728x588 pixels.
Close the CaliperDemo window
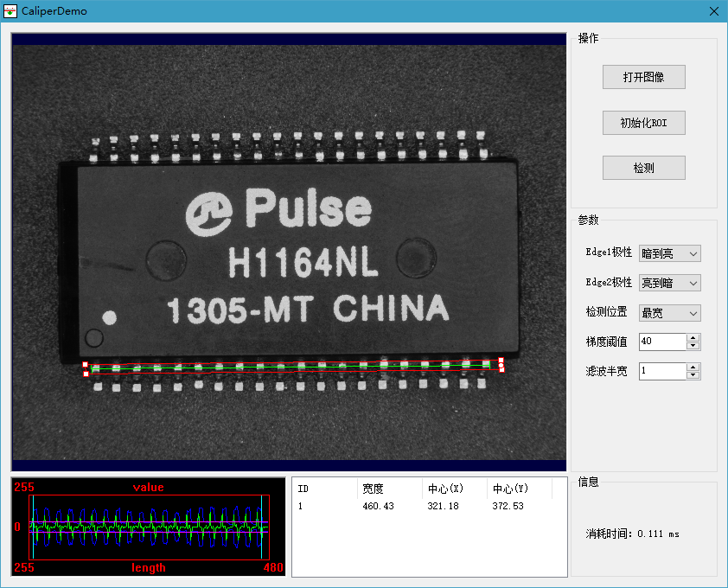[x=713, y=11]
